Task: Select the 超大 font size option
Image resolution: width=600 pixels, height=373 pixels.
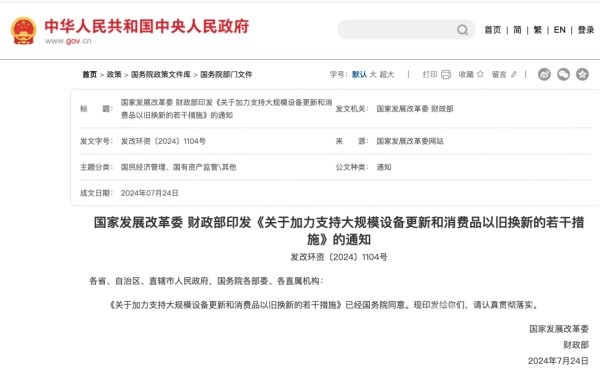Action: coord(387,74)
